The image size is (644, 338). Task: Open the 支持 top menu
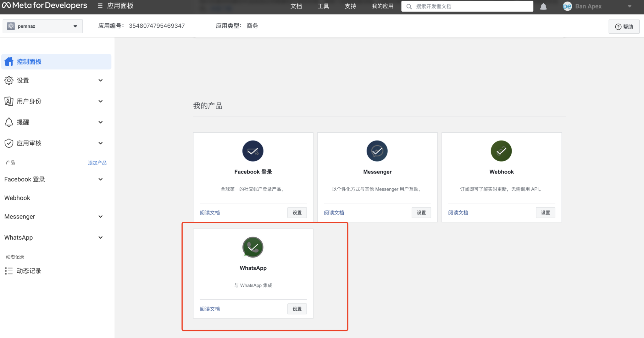350,6
